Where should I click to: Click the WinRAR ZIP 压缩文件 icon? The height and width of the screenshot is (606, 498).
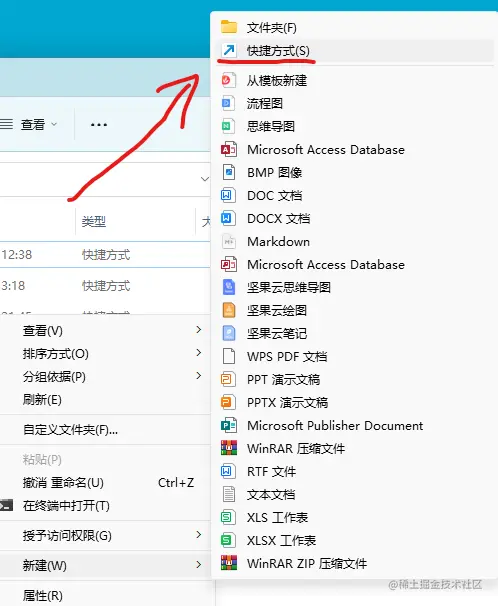tap(229, 563)
